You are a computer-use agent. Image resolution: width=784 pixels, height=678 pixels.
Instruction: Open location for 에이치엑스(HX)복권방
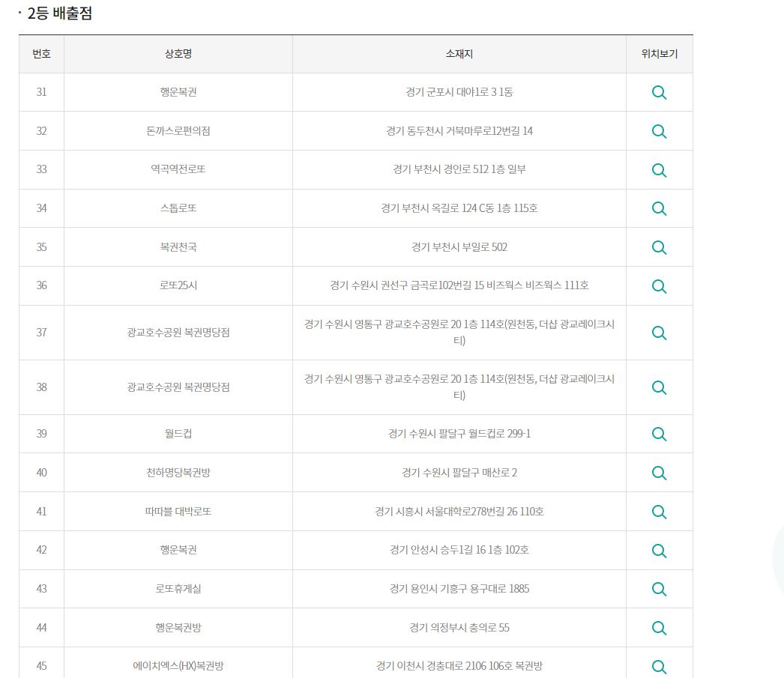tap(659, 667)
